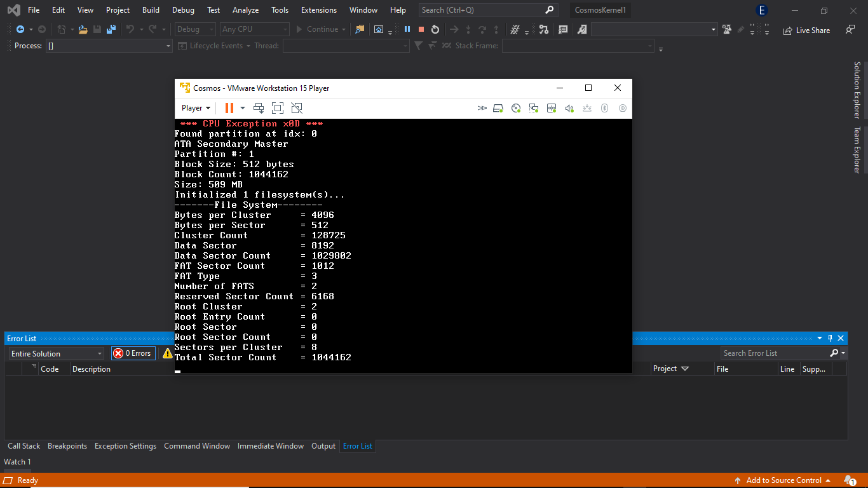
Task: Open the Lifecycle Events dropdown
Action: [x=213, y=46]
